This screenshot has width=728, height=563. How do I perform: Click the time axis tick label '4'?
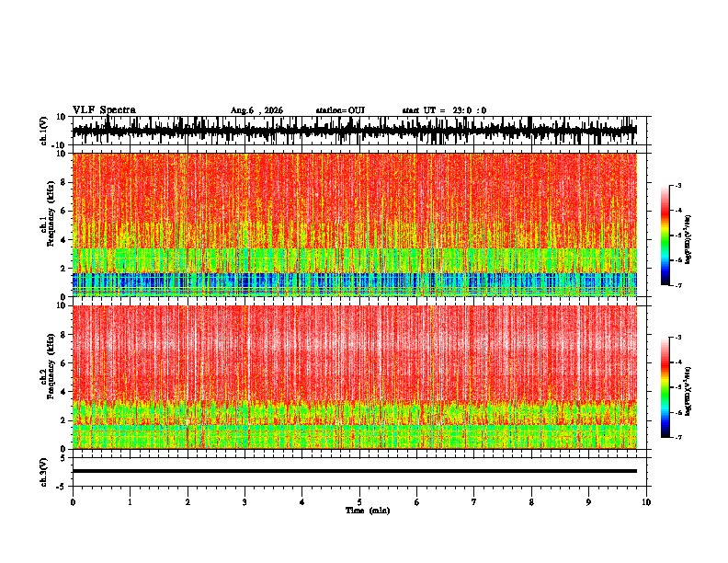click(x=302, y=502)
